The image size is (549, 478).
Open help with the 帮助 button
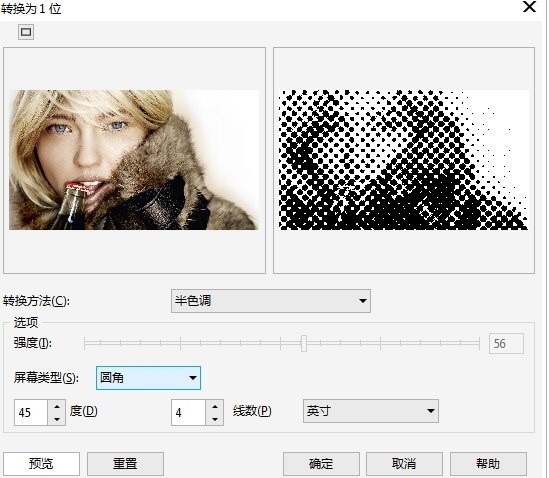coord(488,464)
